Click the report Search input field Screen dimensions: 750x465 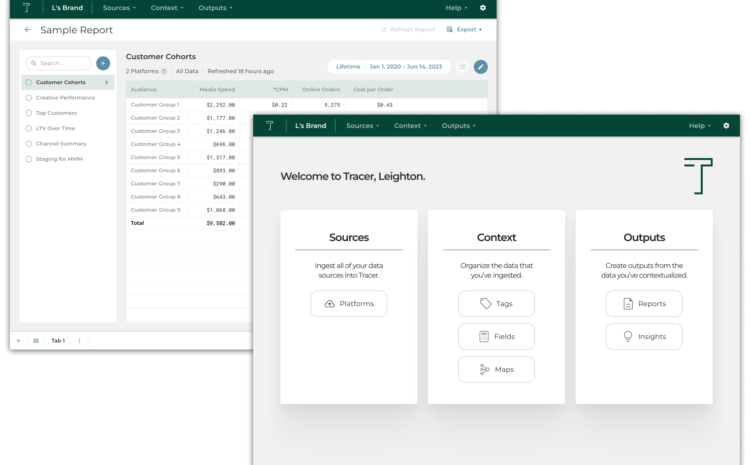tap(58, 63)
